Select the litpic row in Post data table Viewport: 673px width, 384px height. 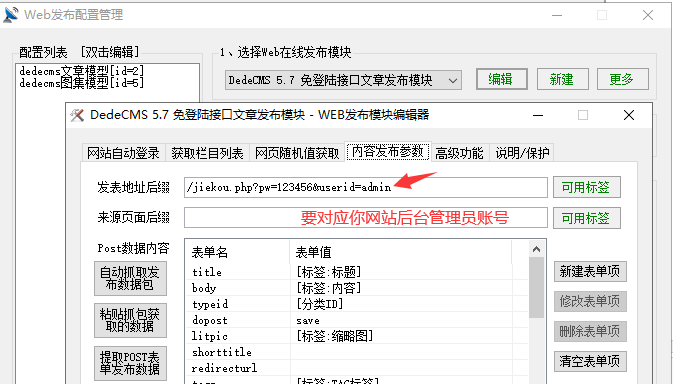pyautogui.click(x=357, y=336)
